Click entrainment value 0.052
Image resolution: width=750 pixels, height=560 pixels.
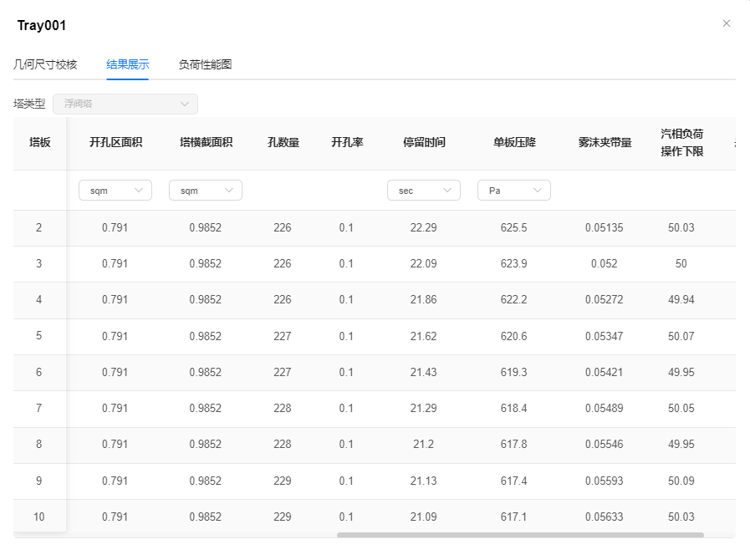605,263
